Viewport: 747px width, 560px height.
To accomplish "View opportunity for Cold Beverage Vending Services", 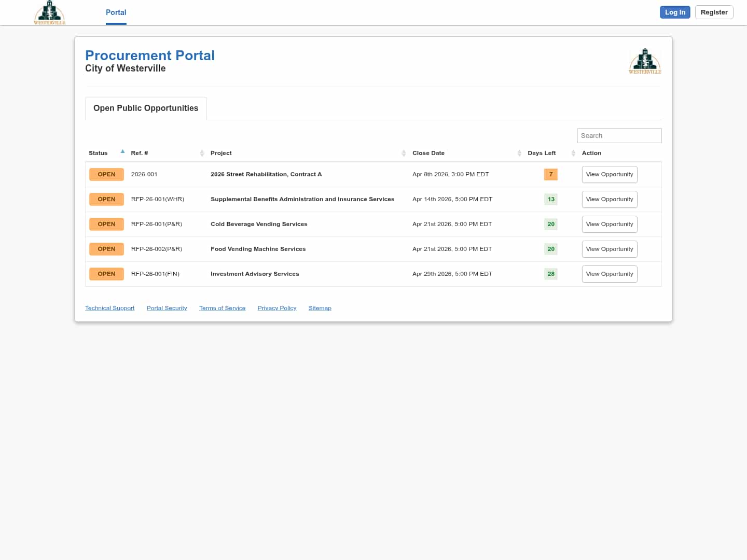I will [x=609, y=224].
